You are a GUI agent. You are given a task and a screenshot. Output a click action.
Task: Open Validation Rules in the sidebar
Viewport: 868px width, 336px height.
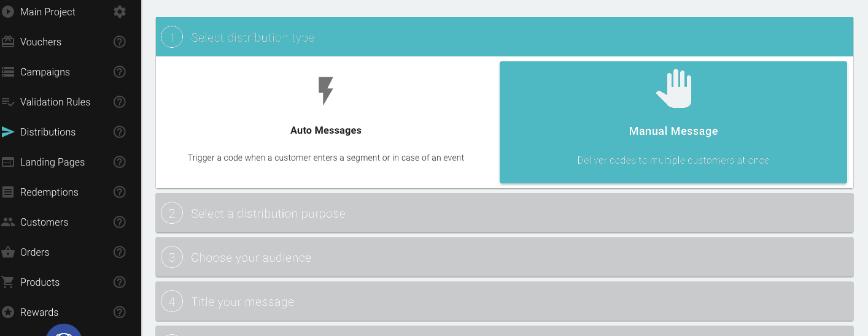[55, 102]
